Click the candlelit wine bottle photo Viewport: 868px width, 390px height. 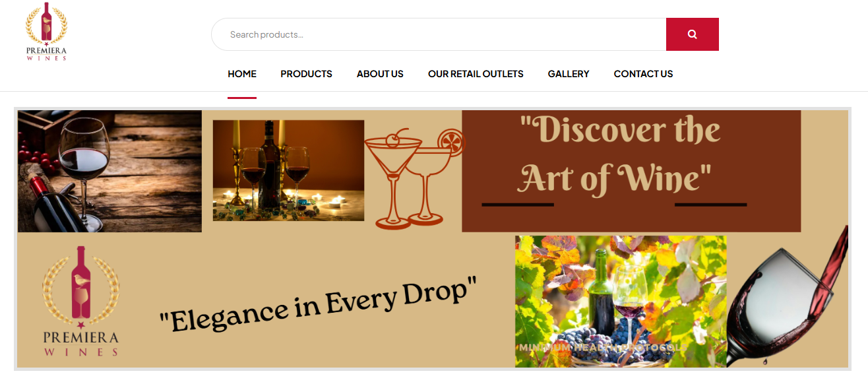(x=288, y=170)
